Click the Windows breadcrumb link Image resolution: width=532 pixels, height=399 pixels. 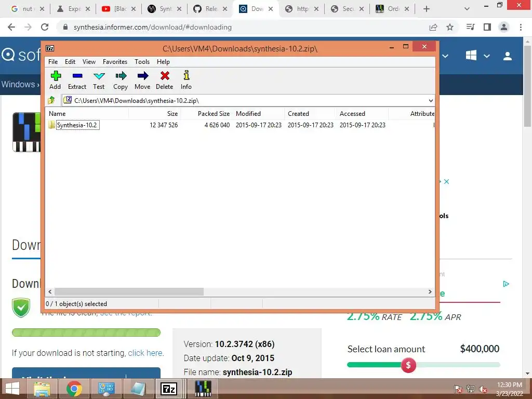tap(18, 84)
